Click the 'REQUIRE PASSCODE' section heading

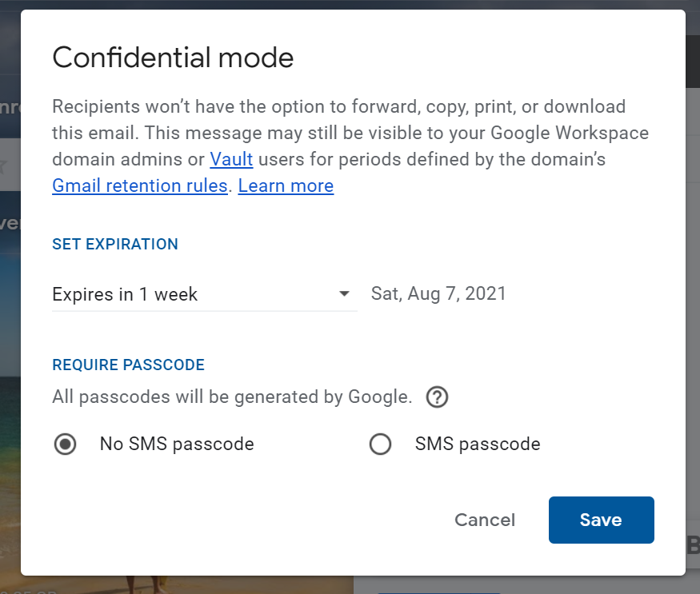click(x=129, y=365)
